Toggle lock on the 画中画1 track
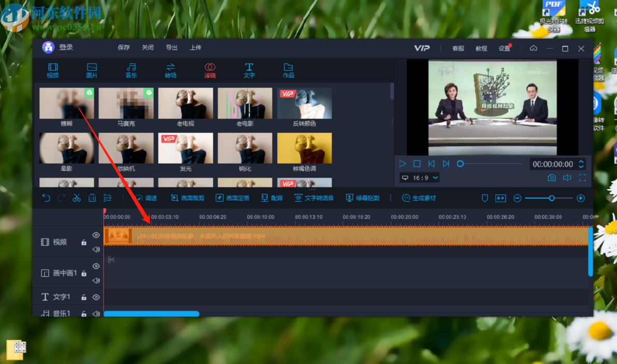 coord(84,273)
